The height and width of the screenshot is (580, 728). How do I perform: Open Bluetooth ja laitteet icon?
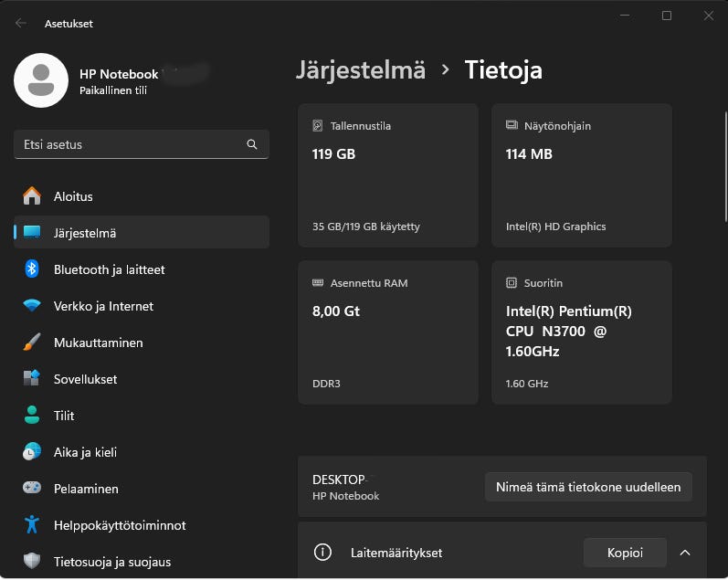pyautogui.click(x=32, y=269)
